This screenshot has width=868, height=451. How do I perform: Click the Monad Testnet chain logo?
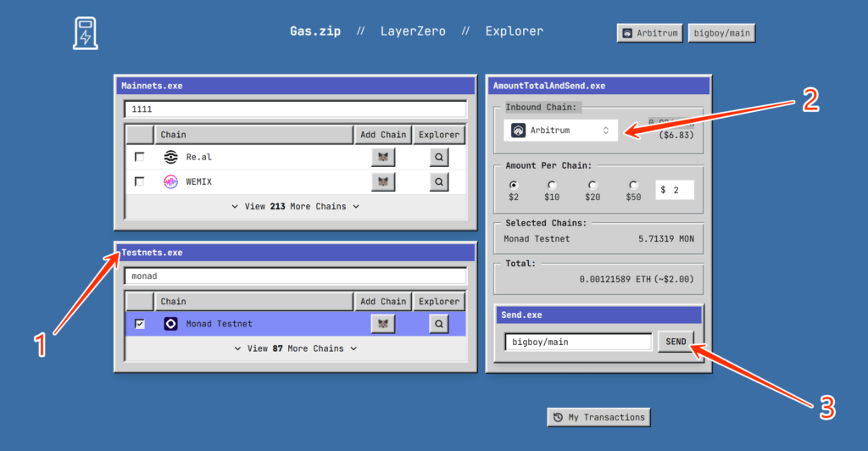[x=171, y=324]
